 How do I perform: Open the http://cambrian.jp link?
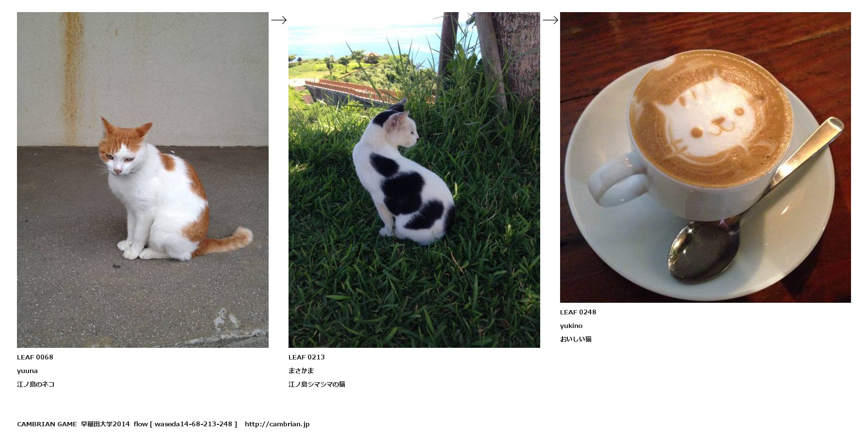tap(277, 424)
